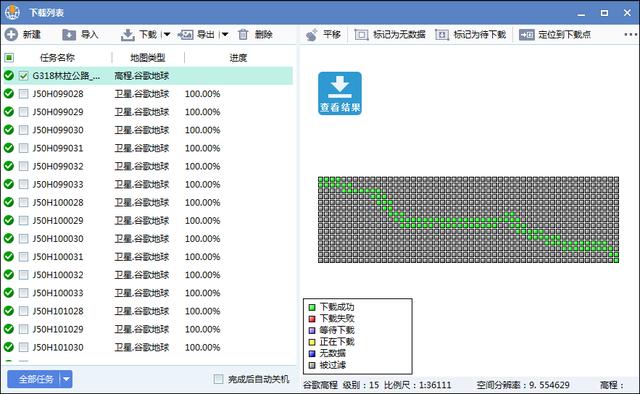Check the J50H101028 task checkbox
This screenshot has width=640, height=394.
click(x=24, y=311)
